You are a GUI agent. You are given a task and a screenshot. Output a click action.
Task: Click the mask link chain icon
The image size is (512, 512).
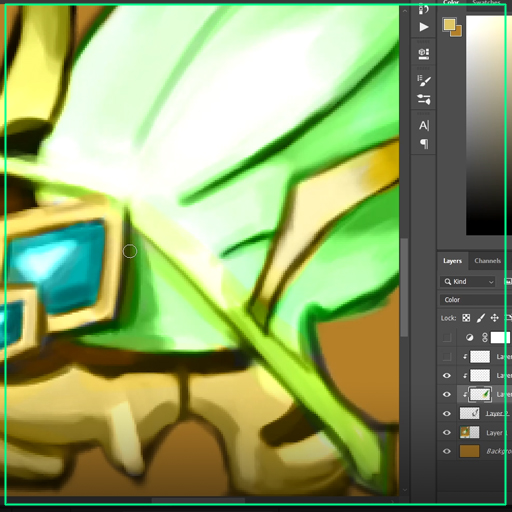485,338
